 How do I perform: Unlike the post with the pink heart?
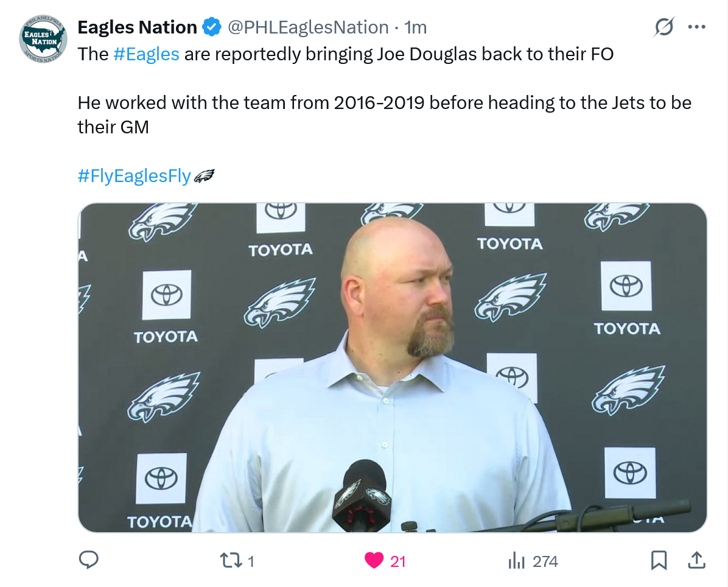374,560
